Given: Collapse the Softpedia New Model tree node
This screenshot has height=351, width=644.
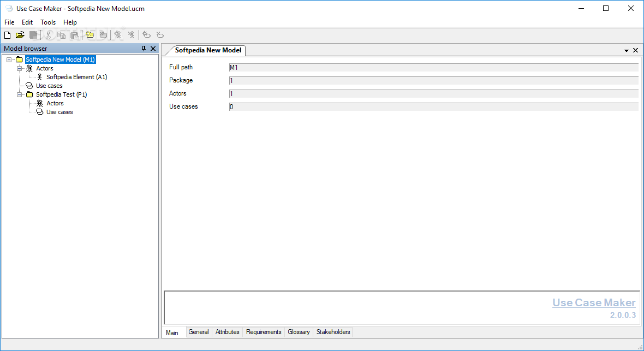Looking at the screenshot, I should click(9, 60).
